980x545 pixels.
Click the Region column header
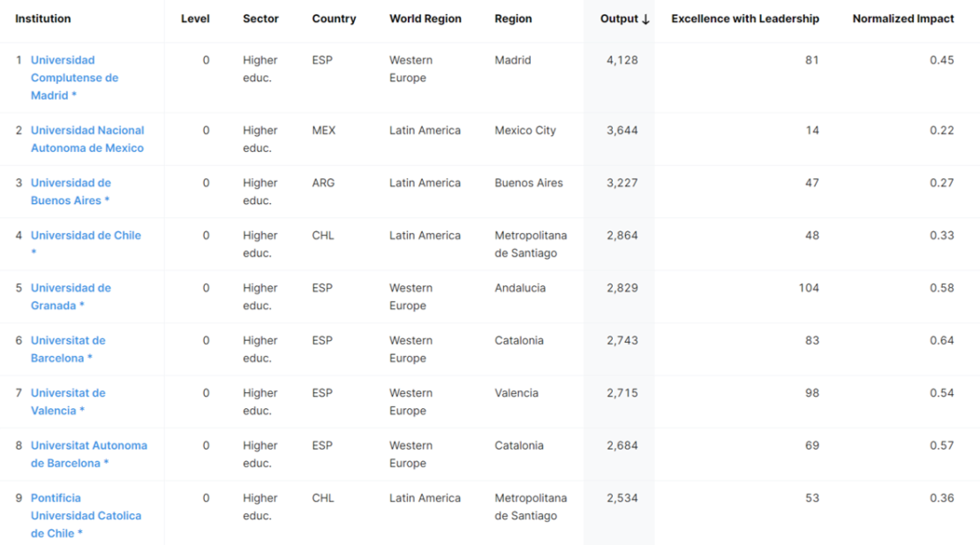coord(513,19)
